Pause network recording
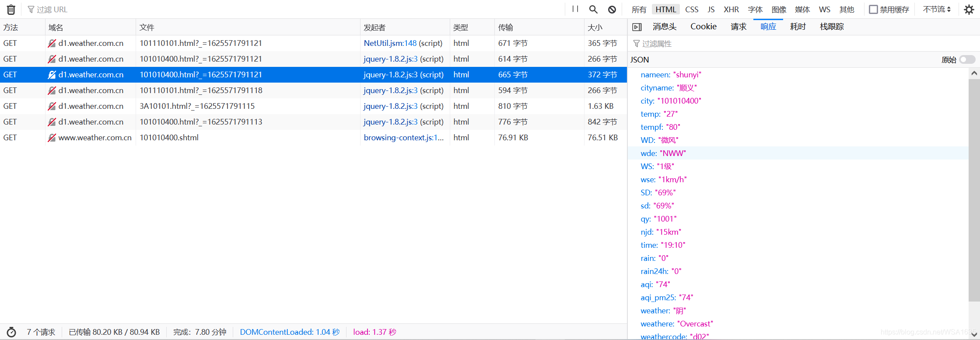 [x=575, y=9]
